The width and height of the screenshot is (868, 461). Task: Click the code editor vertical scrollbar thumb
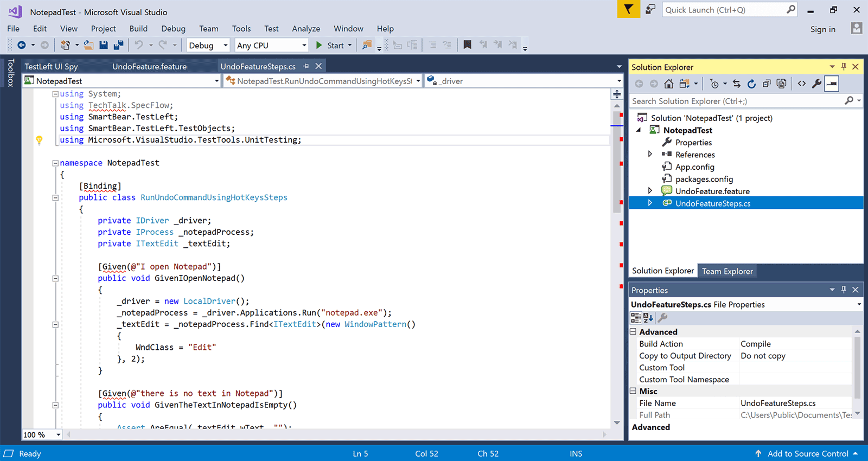(x=617, y=163)
